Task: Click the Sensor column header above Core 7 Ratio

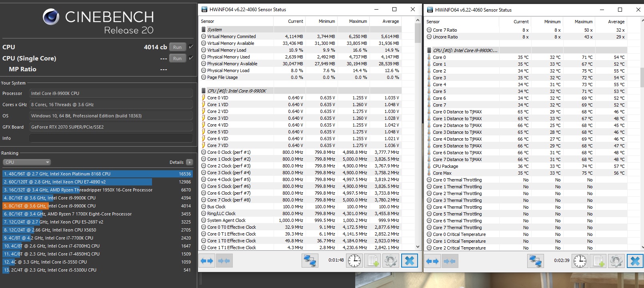Action: point(462,22)
